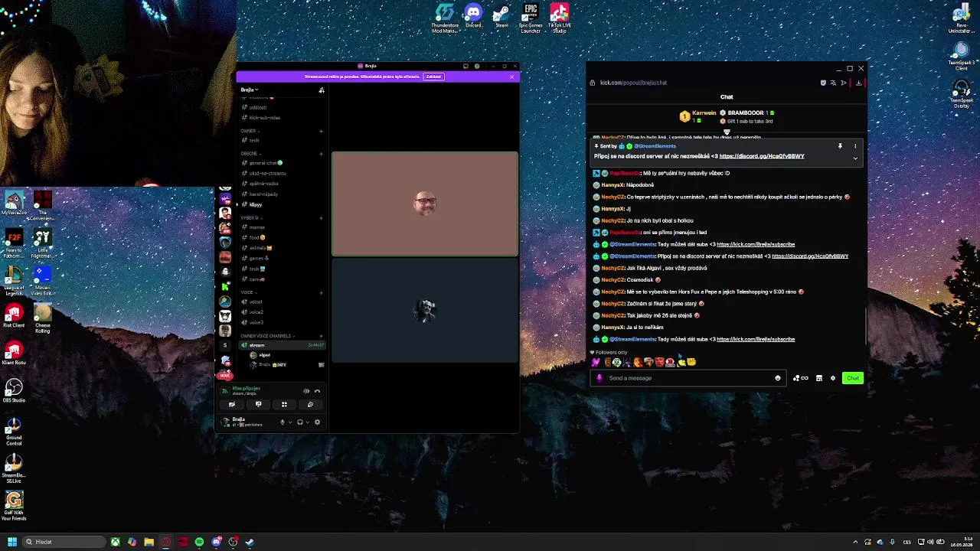The image size is (980, 551).
Task: Open Kick chat shop icon
Action: click(819, 378)
